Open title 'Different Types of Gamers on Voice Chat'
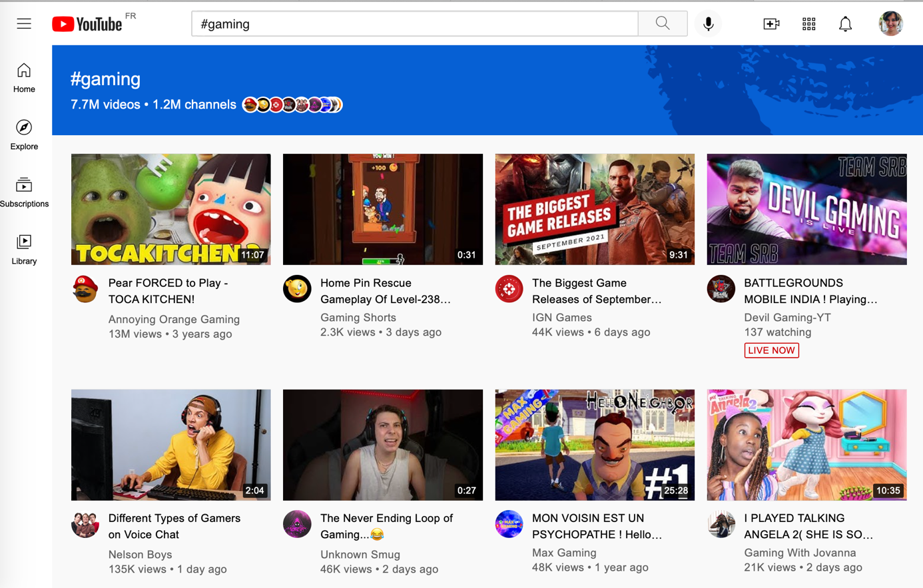923x588 pixels. point(174,526)
